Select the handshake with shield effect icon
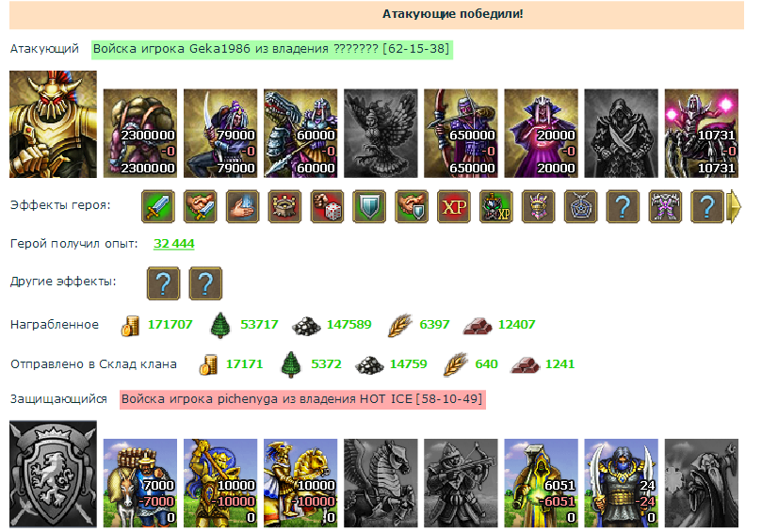The width and height of the screenshot is (778, 532). pos(412,206)
